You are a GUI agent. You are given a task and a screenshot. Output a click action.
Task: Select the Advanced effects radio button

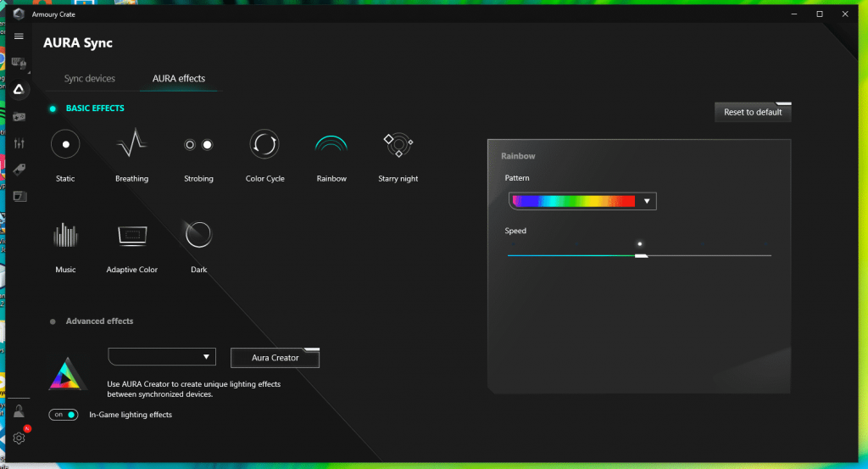click(x=53, y=321)
